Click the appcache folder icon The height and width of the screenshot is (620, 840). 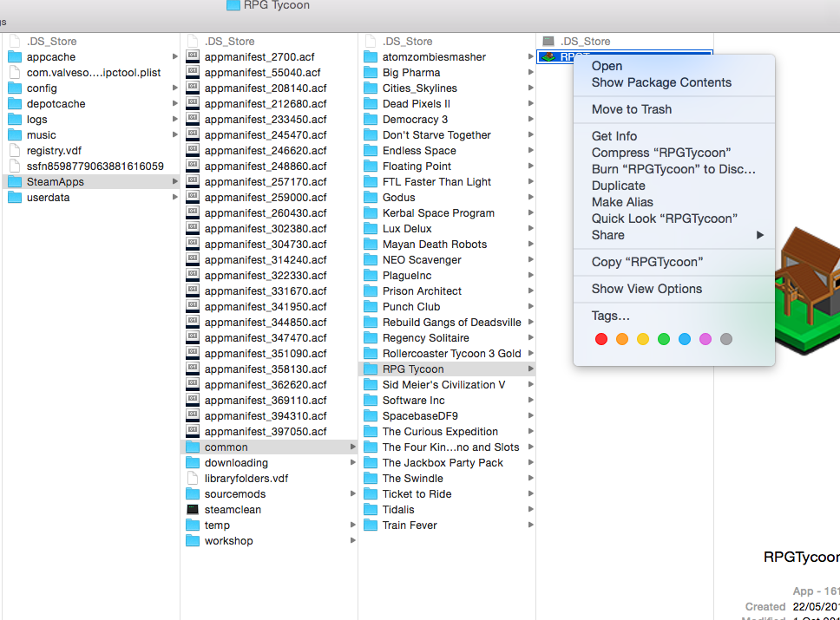(x=15, y=56)
